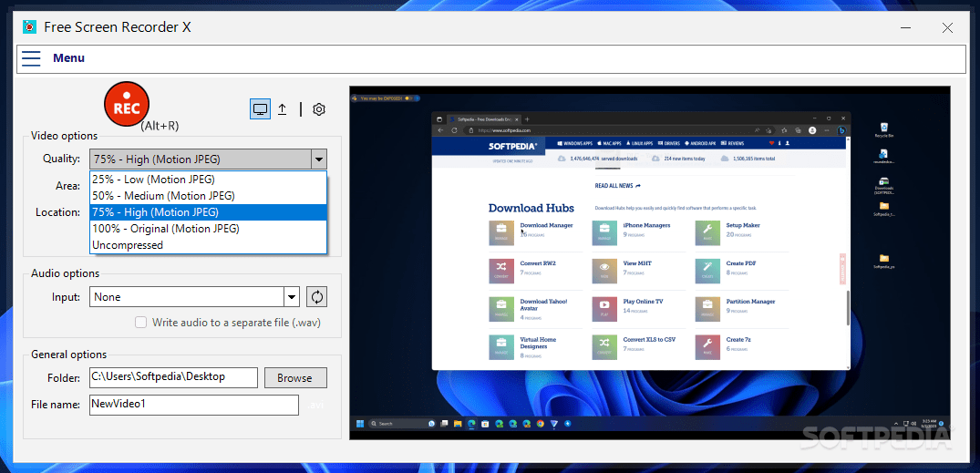
Task: Edit the Folder path field
Action: pos(174,377)
